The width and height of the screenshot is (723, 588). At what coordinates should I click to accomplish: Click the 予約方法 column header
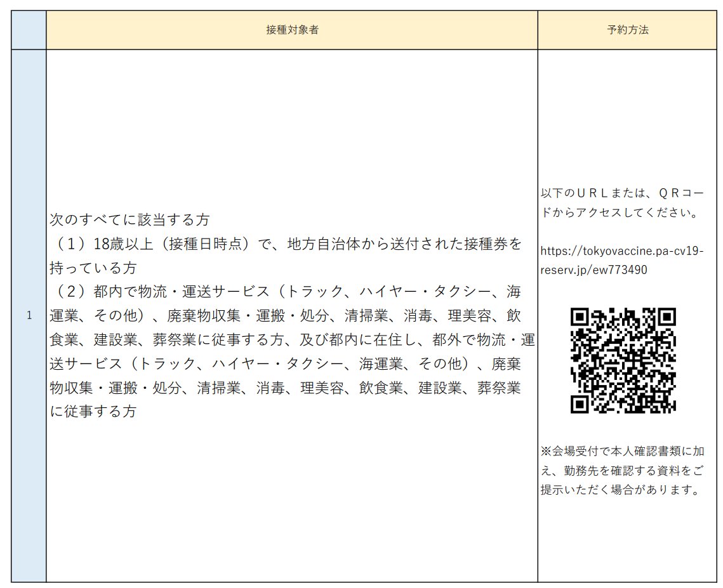627,30
